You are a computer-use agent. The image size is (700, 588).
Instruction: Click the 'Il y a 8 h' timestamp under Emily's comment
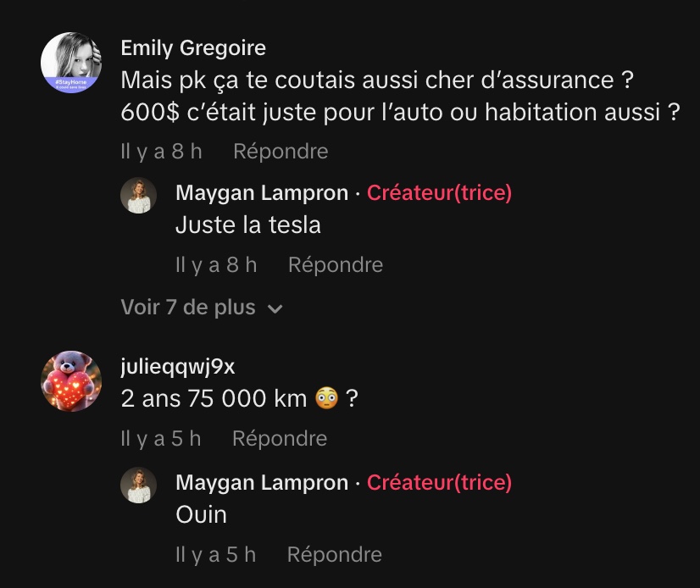[161, 152]
